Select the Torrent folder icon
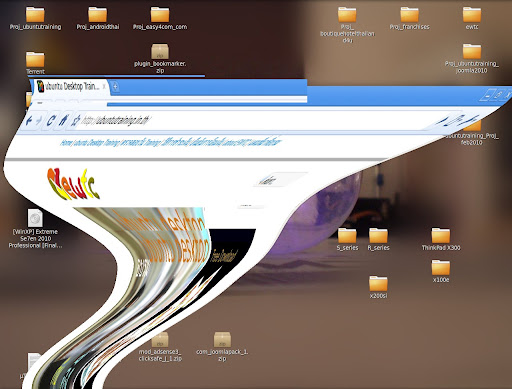The width and height of the screenshot is (512, 389). pos(35,59)
